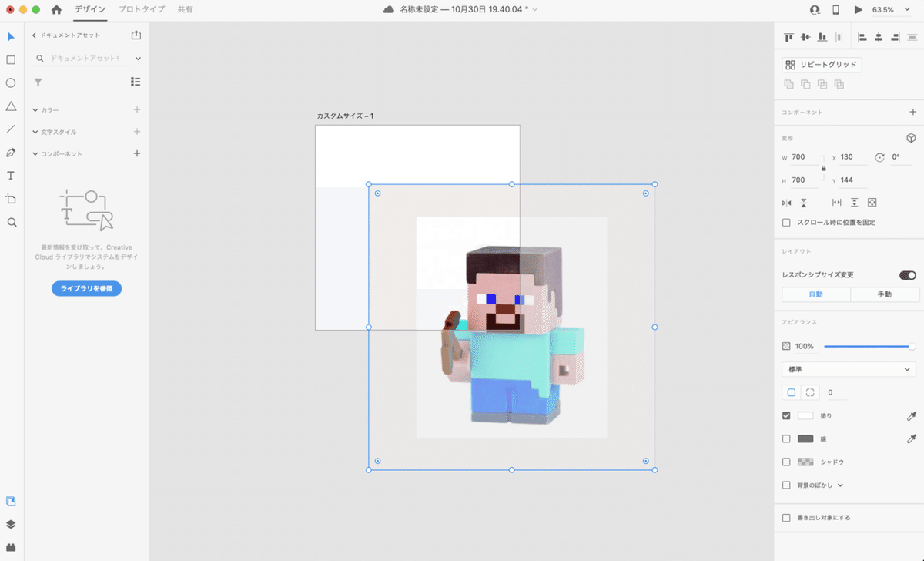
Task: Collapse the 文字スタイル section
Action: coord(35,132)
